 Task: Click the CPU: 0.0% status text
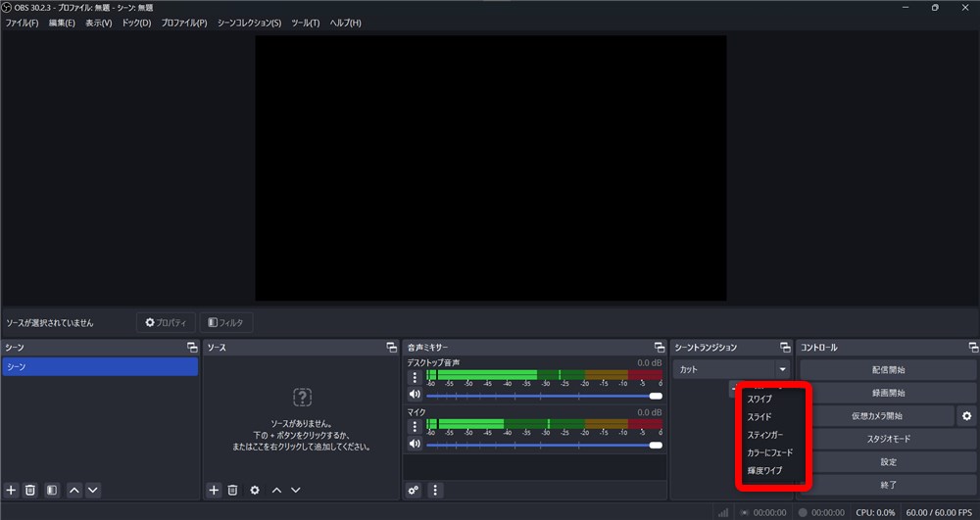875,512
